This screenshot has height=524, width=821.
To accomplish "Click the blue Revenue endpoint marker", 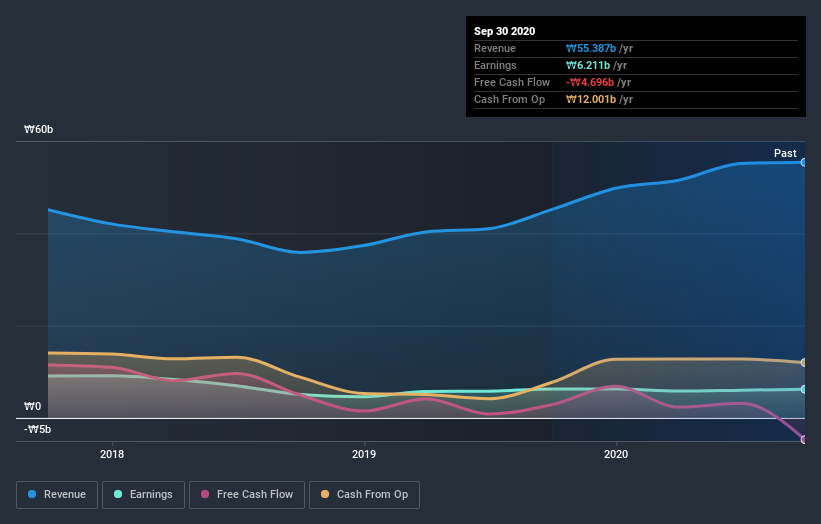I will pos(803,163).
